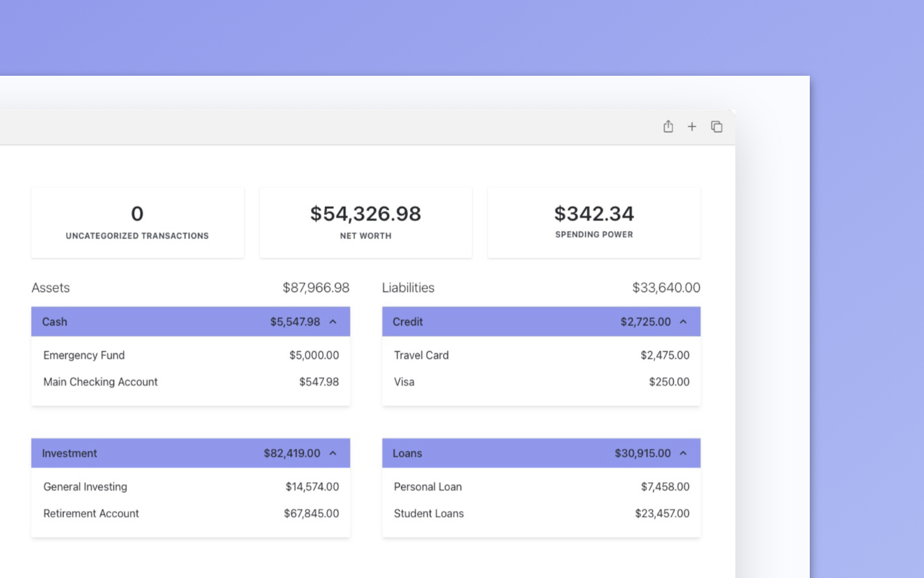Select the Investment header label
Screen dimensions: 924x578
point(69,453)
